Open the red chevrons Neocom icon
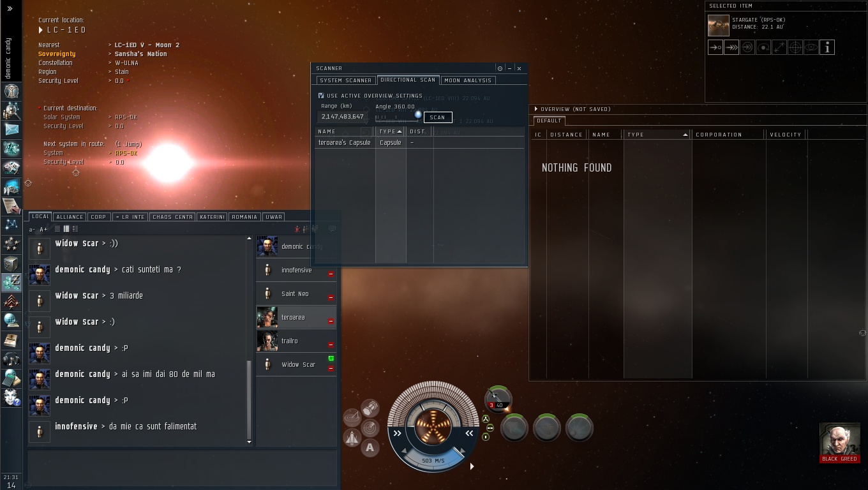 coord(11,301)
